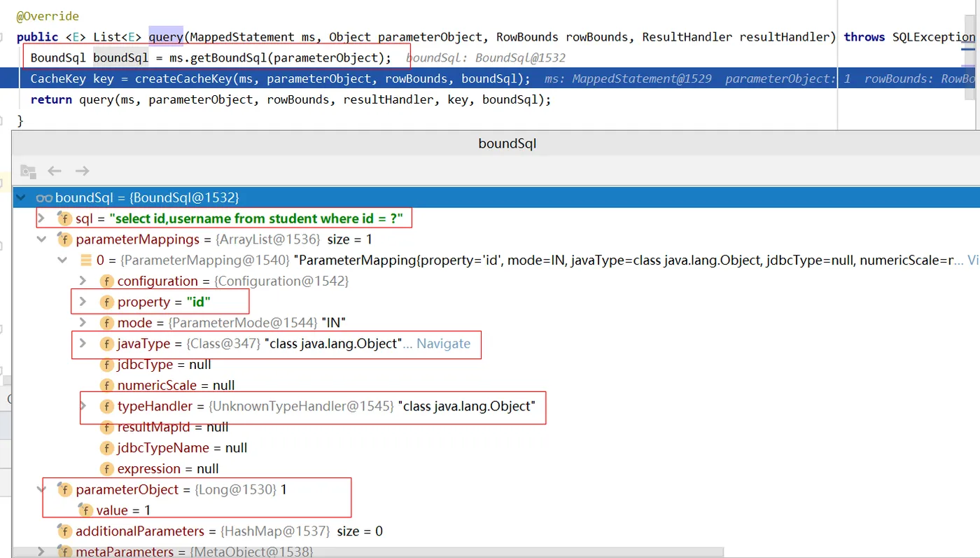The width and height of the screenshot is (980, 558).
Task: Click the field icon of resultMapId
Action: pos(106,427)
